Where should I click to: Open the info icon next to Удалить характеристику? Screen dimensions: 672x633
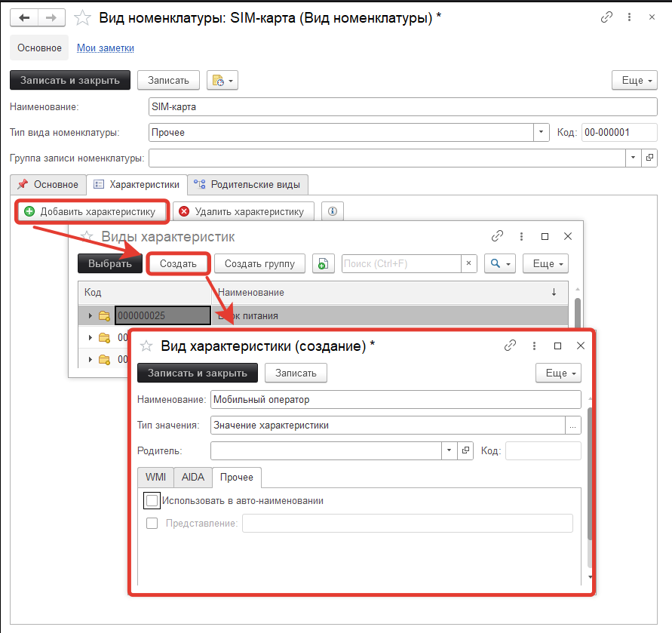click(x=333, y=211)
